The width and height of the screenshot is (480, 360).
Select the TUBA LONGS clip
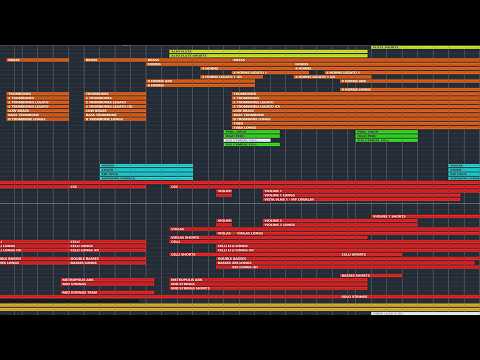click(356, 127)
